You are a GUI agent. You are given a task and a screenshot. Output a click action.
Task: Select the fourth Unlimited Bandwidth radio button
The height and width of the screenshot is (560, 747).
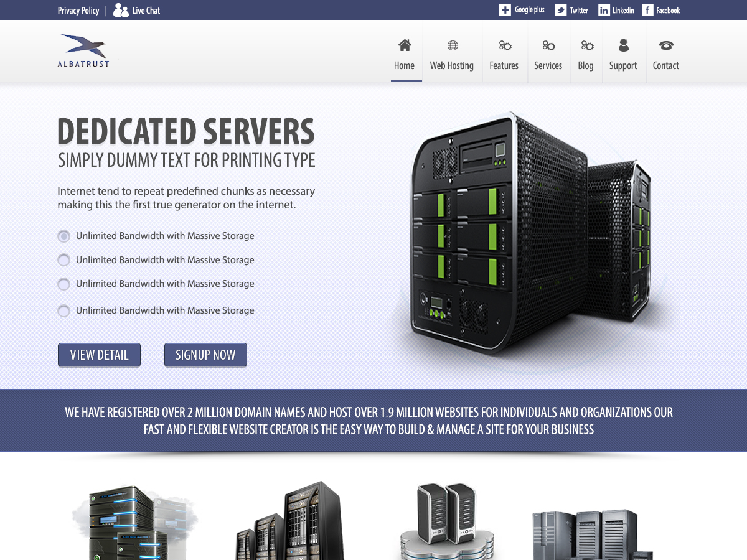[x=63, y=310]
